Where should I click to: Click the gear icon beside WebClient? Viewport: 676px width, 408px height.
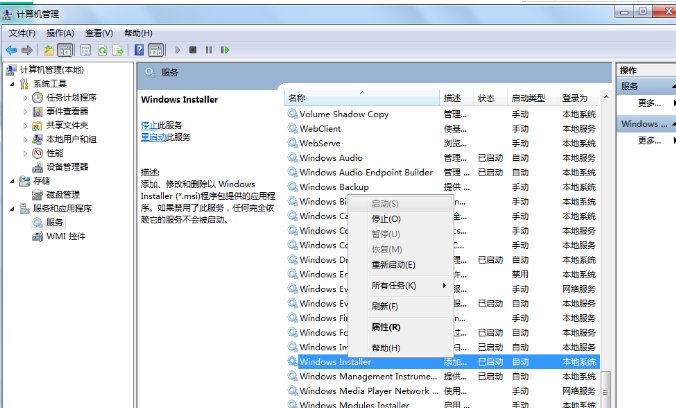[x=293, y=129]
